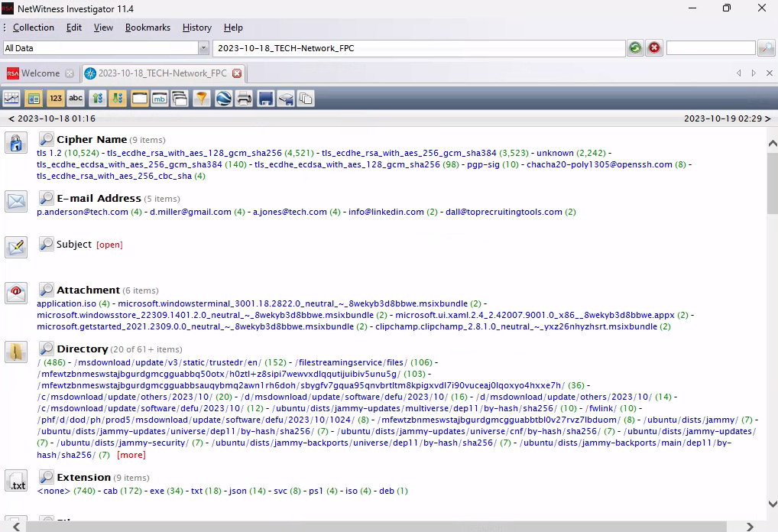Click the Attachment category icon

[16, 293]
